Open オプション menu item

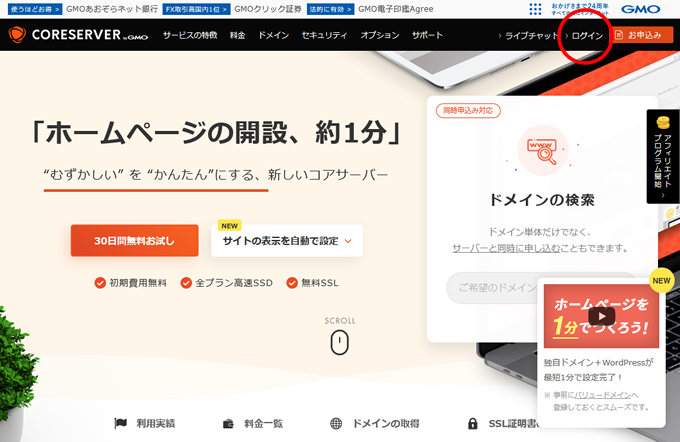pos(379,35)
